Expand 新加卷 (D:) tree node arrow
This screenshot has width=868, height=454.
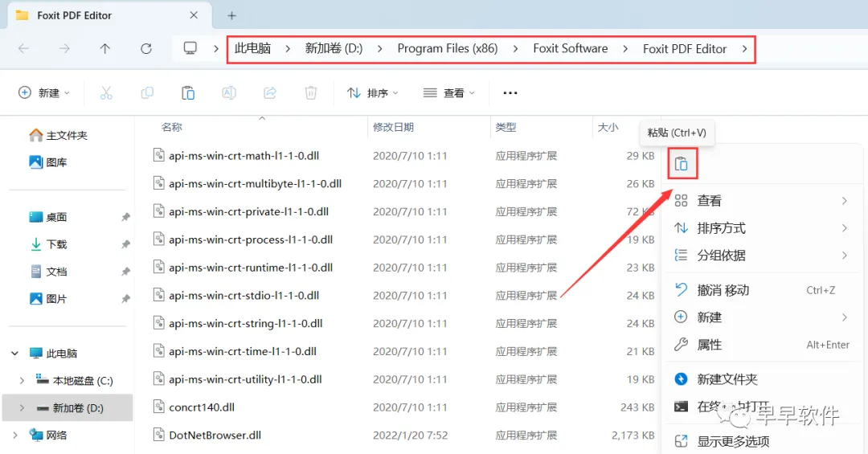22,408
